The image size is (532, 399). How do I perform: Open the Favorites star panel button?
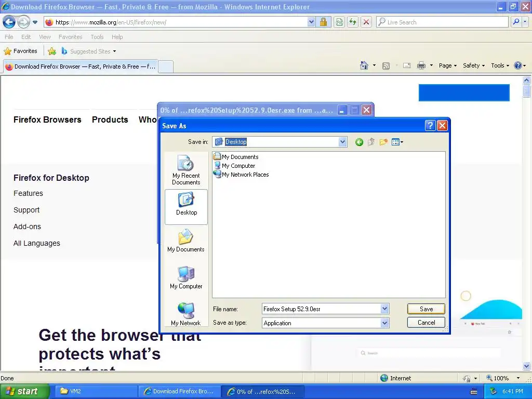[x=20, y=51]
